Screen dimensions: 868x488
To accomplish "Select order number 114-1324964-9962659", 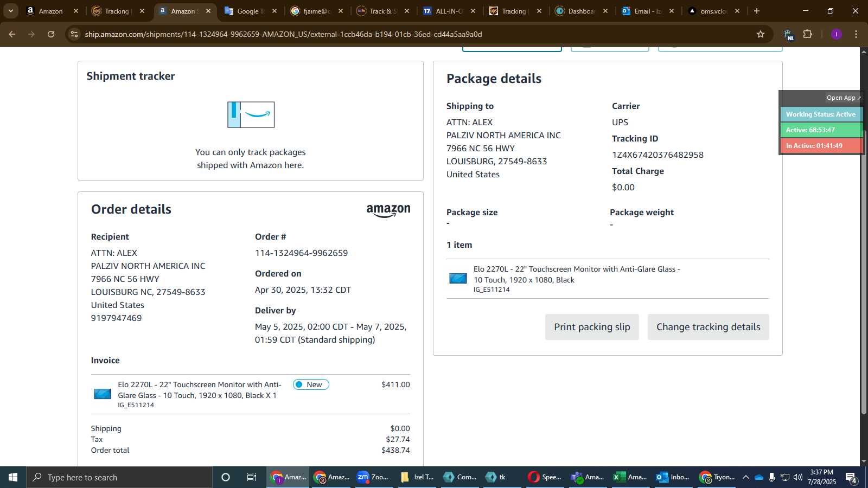I will [301, 253].
